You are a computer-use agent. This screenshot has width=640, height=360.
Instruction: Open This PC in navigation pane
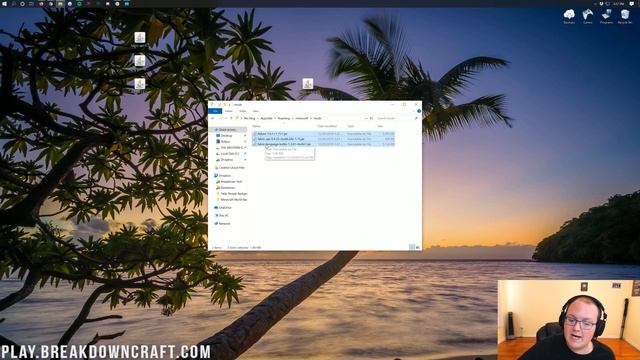pos(224,216)
